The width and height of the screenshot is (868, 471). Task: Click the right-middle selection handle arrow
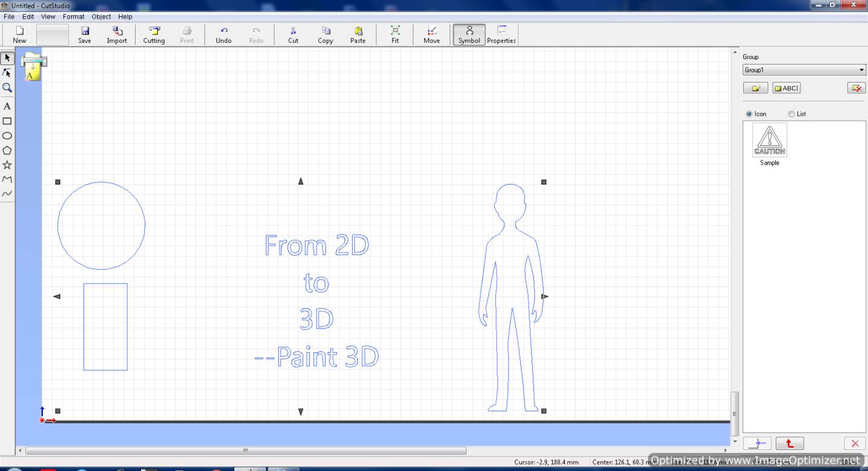(x=545, y=296)
